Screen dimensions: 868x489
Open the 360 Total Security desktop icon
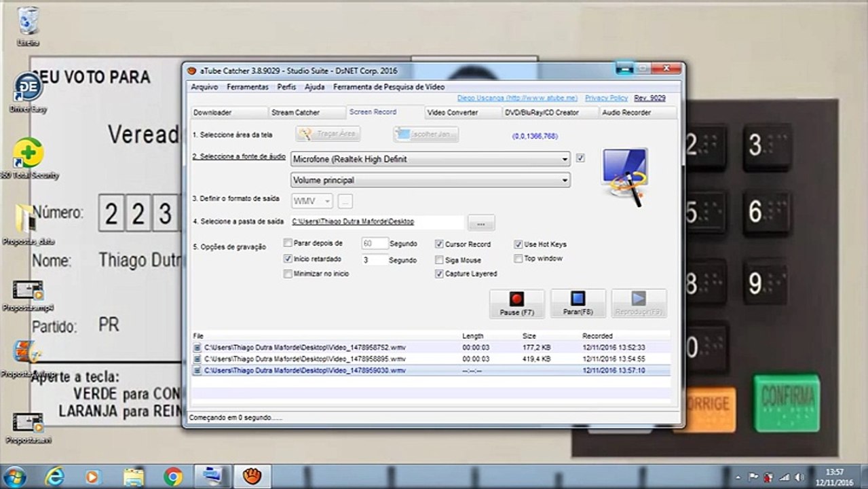pyautogui.click(x=29, y=160)
